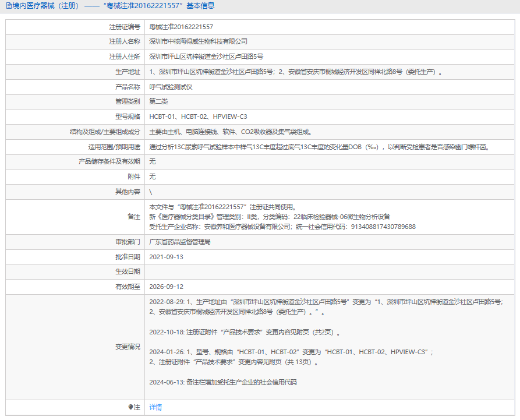This screenshot has width=520, height=420.
Task: Click the document icon beside the page title
Action: [x=9, y=6]
